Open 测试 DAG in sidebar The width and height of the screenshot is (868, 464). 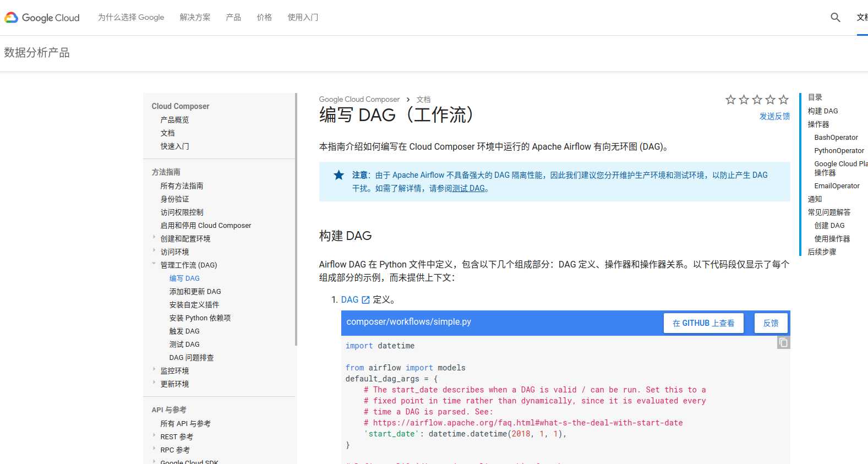184,345
